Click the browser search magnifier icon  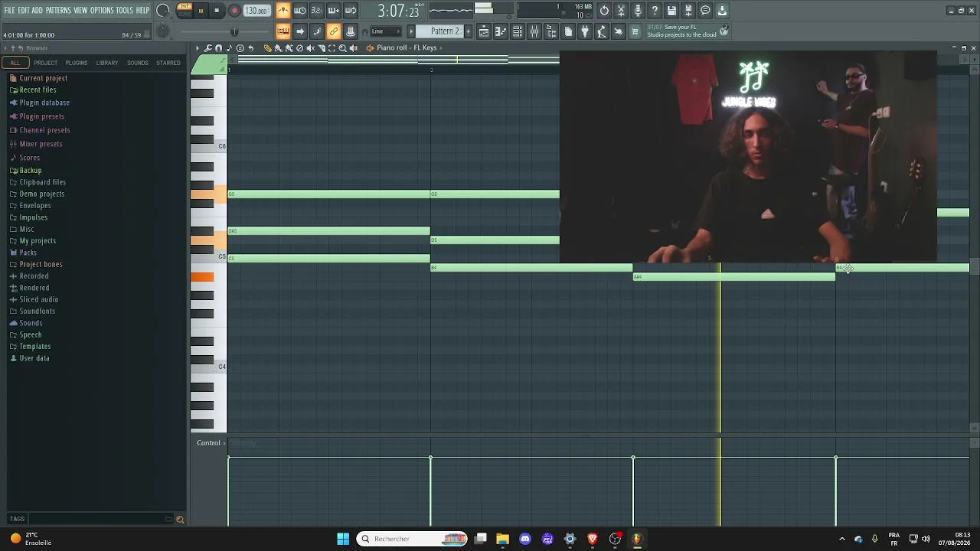click(180, 520)
